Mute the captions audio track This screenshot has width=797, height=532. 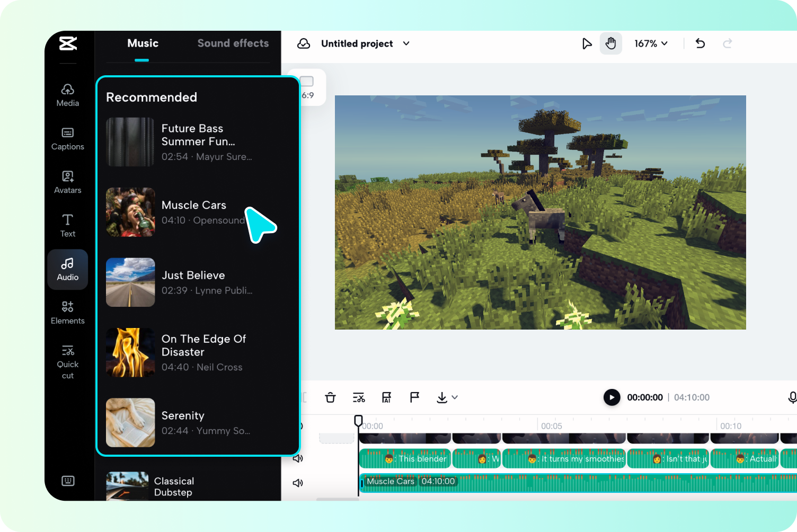(298, 458)
